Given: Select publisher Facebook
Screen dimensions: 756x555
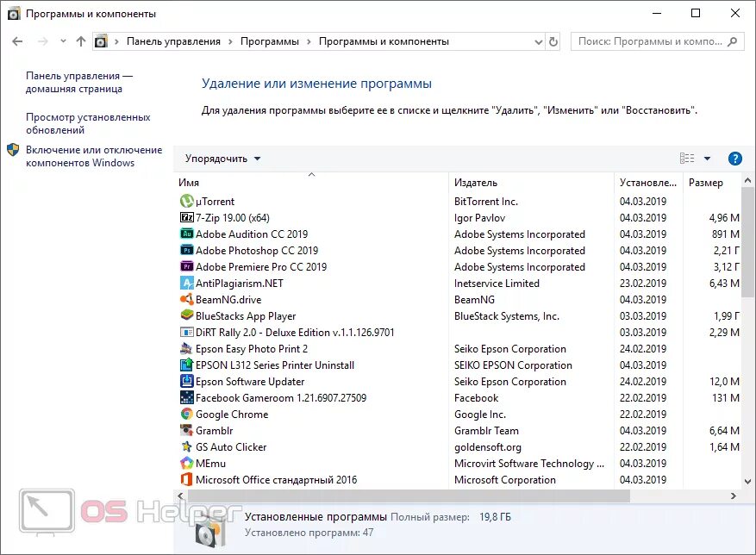Looking at the screenshot, I should pos(476,398).
